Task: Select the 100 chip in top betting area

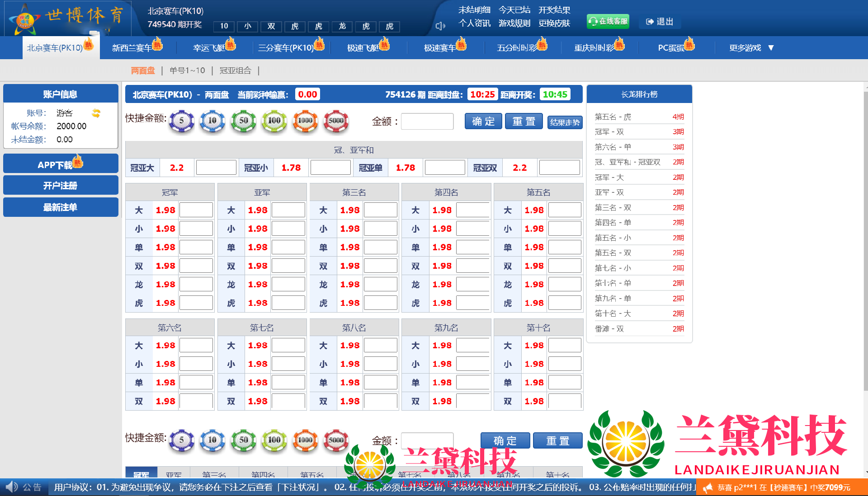Action: [274, 121]
